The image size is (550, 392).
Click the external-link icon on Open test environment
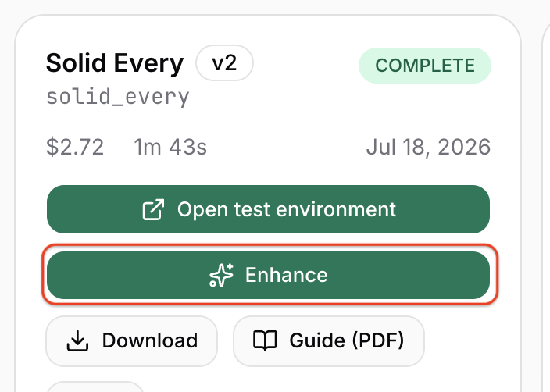pos(153,210)
